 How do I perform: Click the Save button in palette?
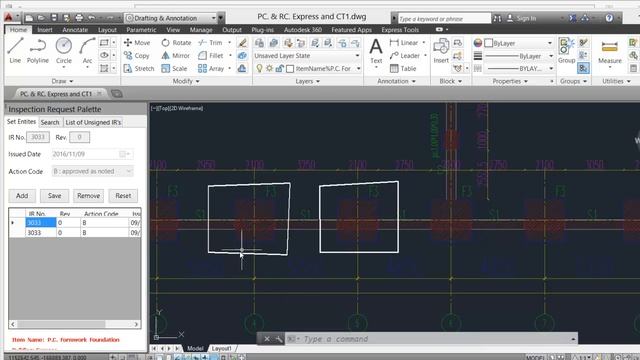[x=54, y=196]
